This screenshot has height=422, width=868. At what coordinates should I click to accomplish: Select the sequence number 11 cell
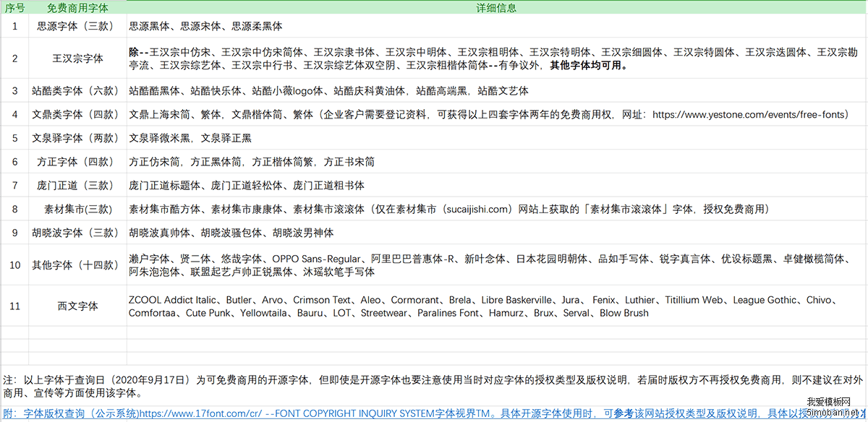click(x=14, y=306)
